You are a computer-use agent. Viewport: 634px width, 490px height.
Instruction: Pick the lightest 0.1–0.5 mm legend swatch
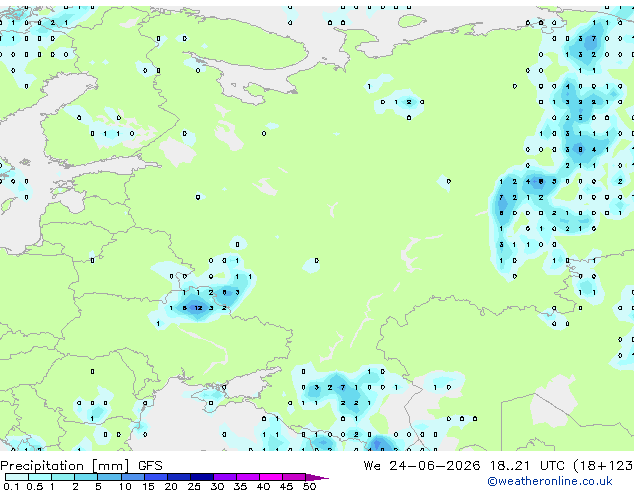pos(17,477)
